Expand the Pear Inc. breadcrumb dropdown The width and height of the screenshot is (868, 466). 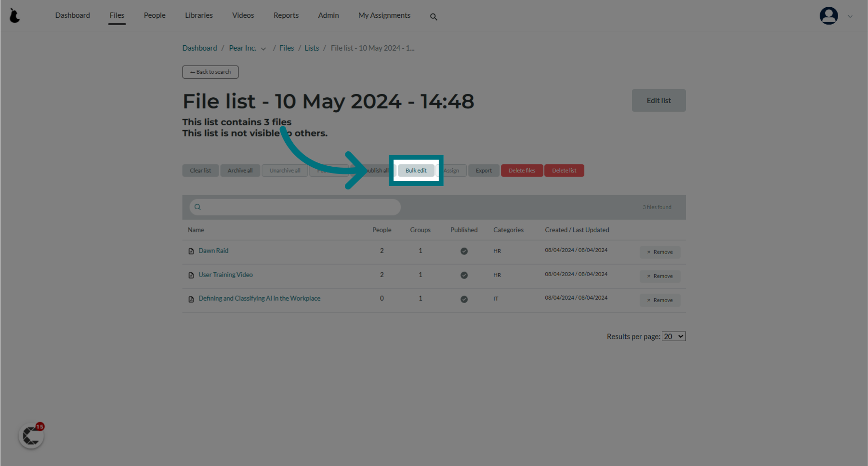[x=263, y=49]
